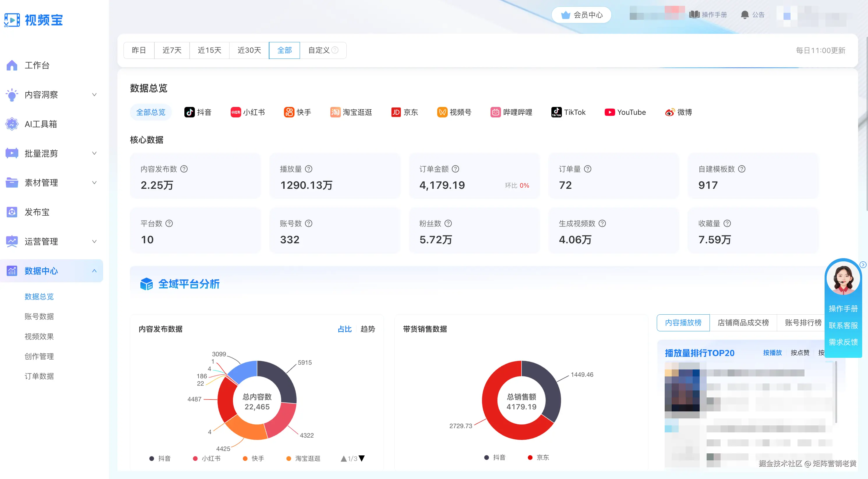Open 工作台 home icon in sidebar
Screen dimensions: 868x479
(x=12, y=65)
